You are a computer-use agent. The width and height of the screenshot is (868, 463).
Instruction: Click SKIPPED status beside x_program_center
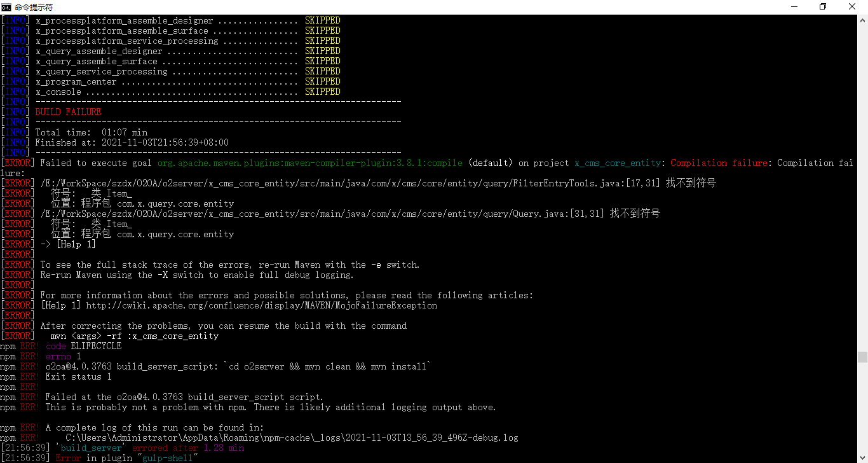[x=323, y=81]
